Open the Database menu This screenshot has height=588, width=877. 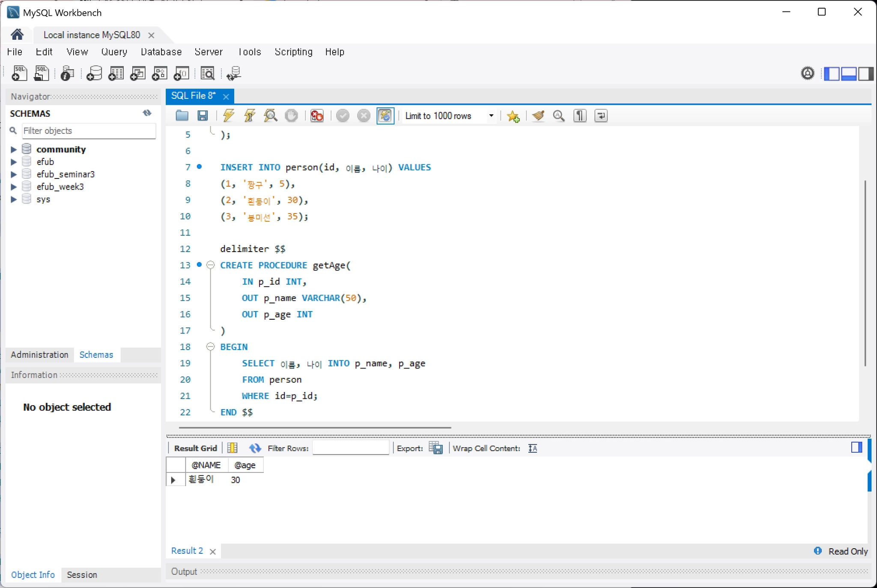[x=161, y=52]
